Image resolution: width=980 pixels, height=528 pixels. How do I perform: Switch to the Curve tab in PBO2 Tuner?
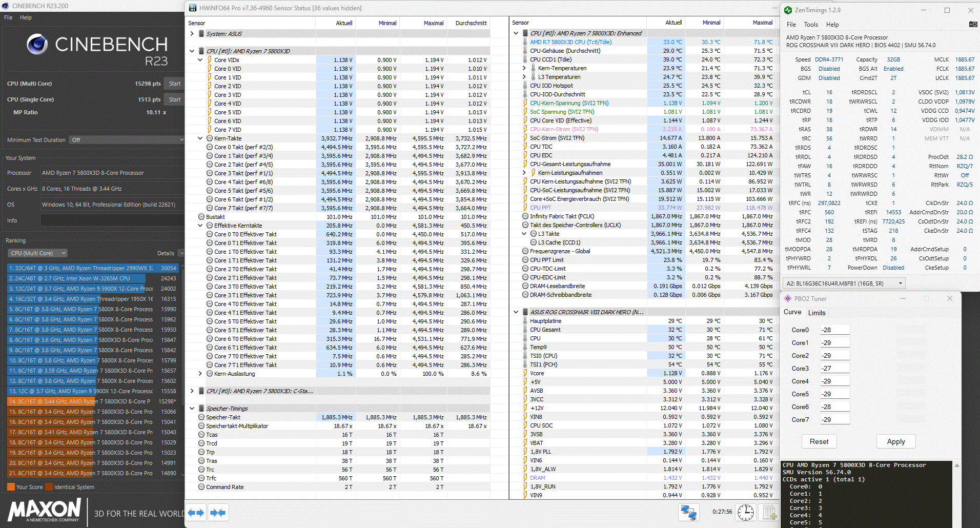pyautogui.click(x=792, y=312)
